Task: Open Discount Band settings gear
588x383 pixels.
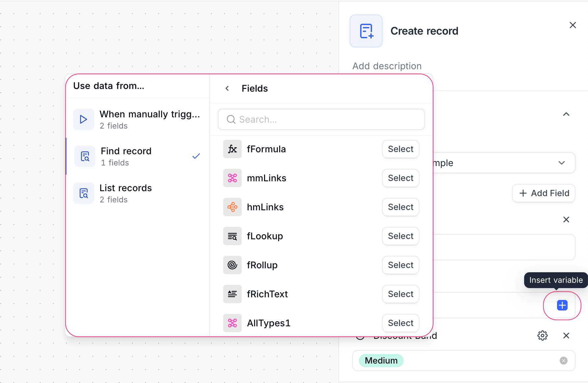Action: pos(542,336)
